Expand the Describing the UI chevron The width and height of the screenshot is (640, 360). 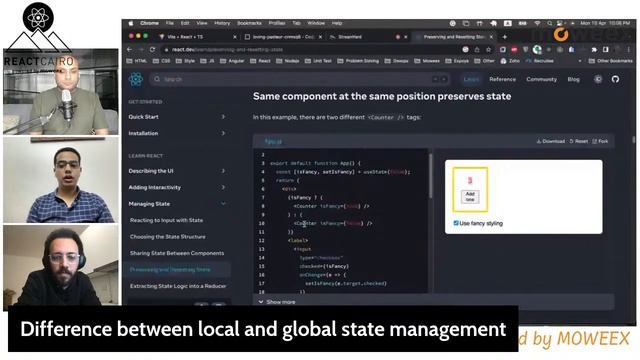(x=223, y=171)
